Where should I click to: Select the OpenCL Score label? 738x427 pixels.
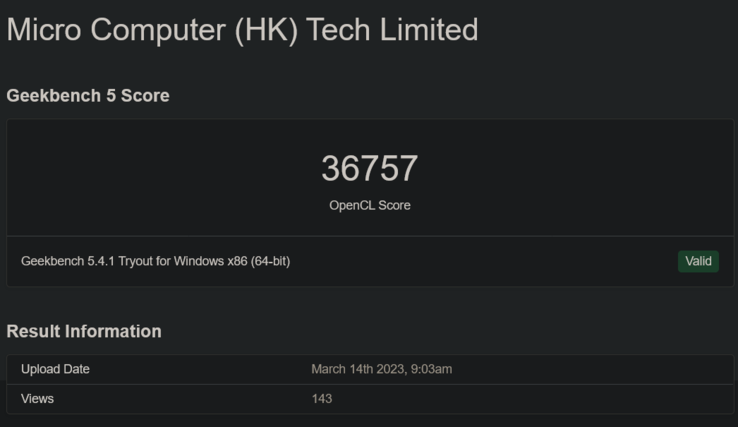[369, 205]
